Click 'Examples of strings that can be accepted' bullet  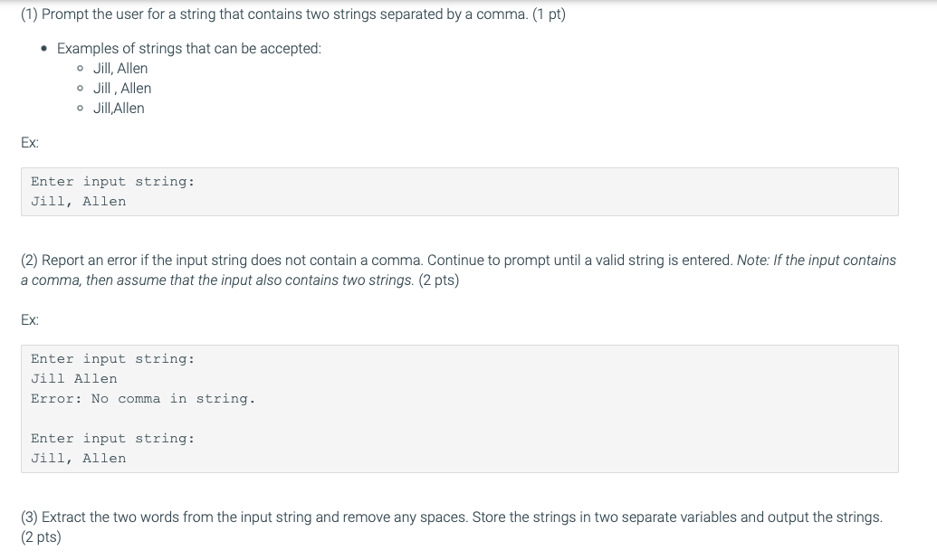(x=189, y=48)
